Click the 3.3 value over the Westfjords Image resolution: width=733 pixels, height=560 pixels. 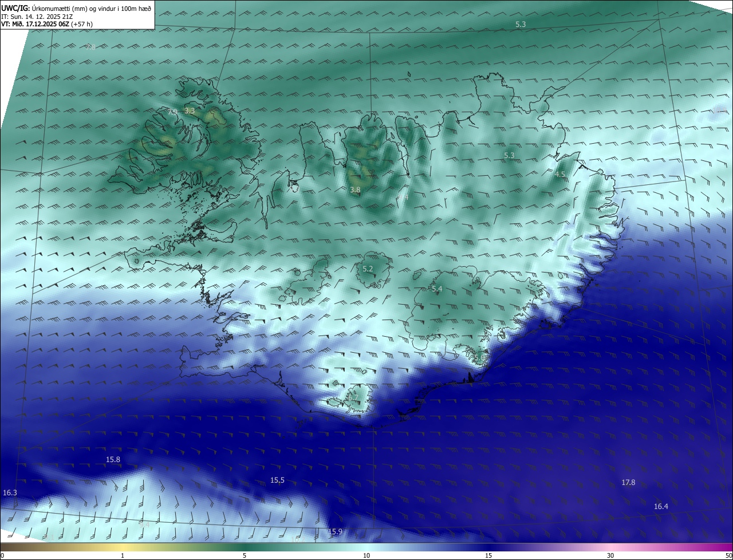point(190,111)
